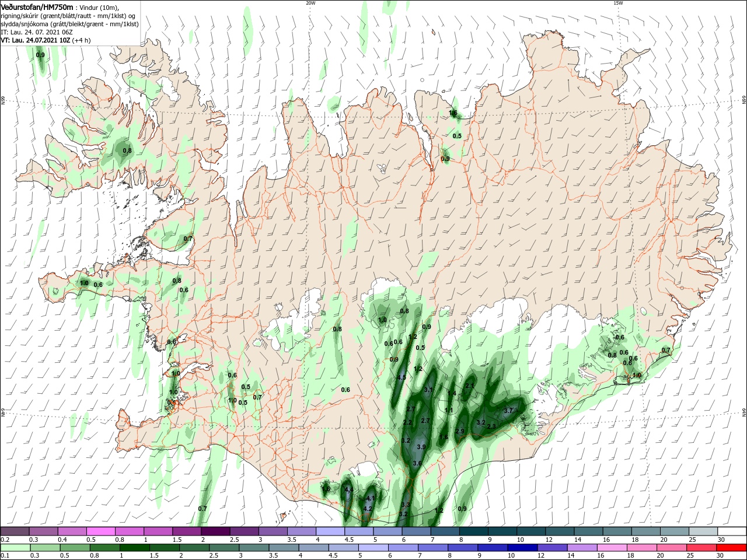Click the red 25 rain scale swatch

[700, 548]
